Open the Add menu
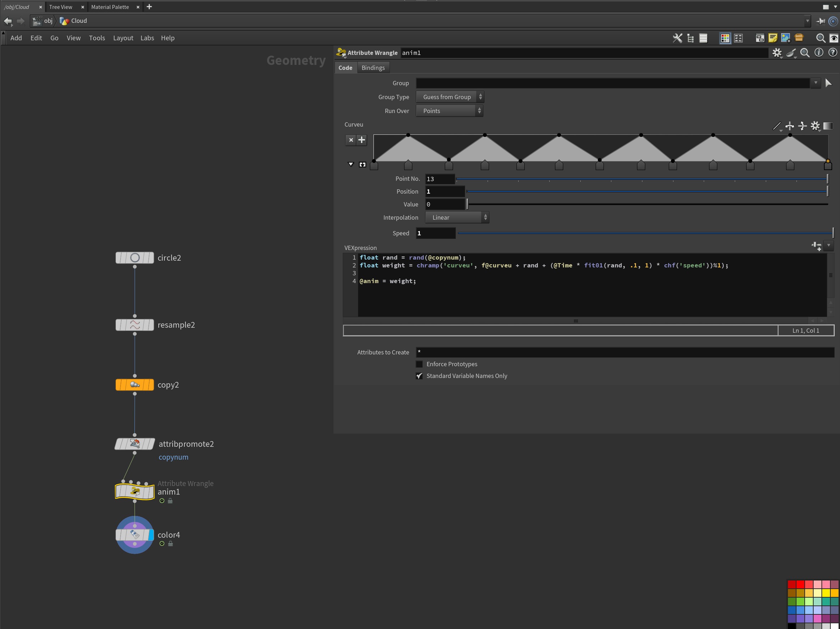Viewport: 840px width, 629px height. tap(16, 38)
